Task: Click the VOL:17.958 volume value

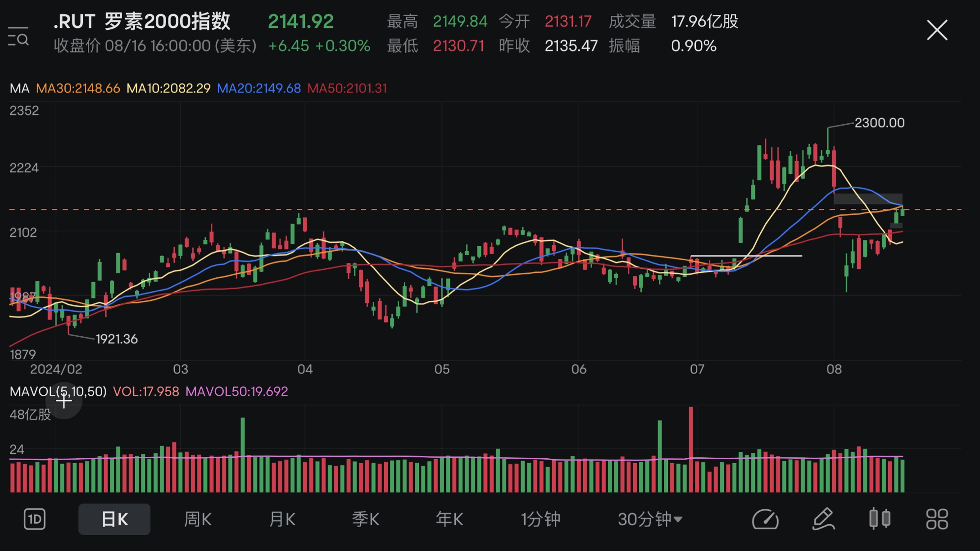Action: [x=146, y=391]
